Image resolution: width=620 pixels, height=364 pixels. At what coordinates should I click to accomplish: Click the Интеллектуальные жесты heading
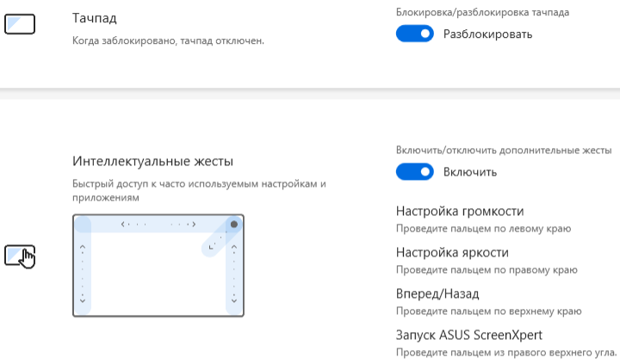(x=153, y=161)
